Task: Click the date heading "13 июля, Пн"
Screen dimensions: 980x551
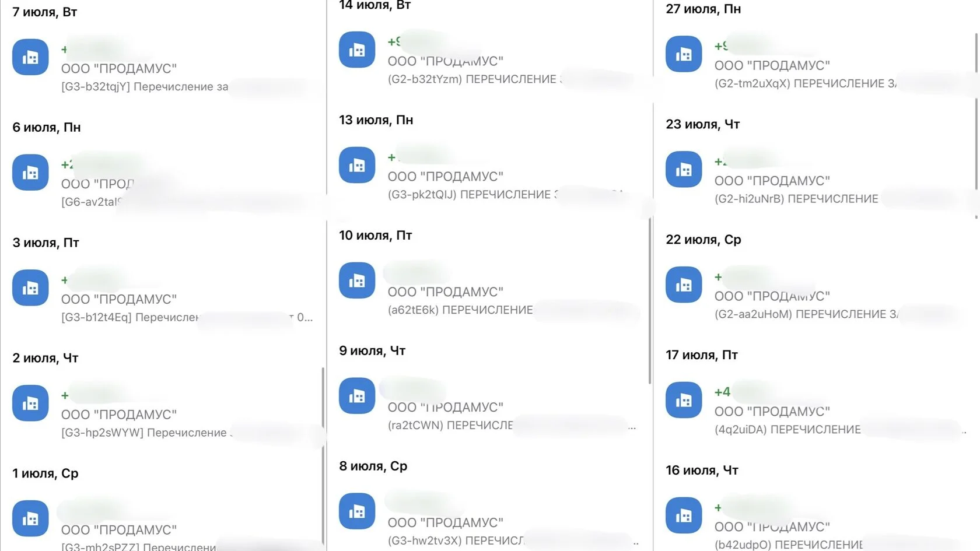Action: tap(376, 120)
